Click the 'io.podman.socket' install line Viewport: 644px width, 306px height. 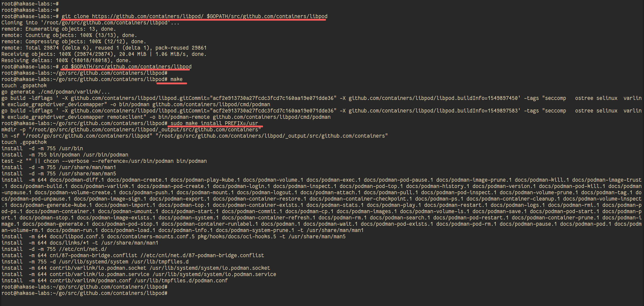[136, 268]
